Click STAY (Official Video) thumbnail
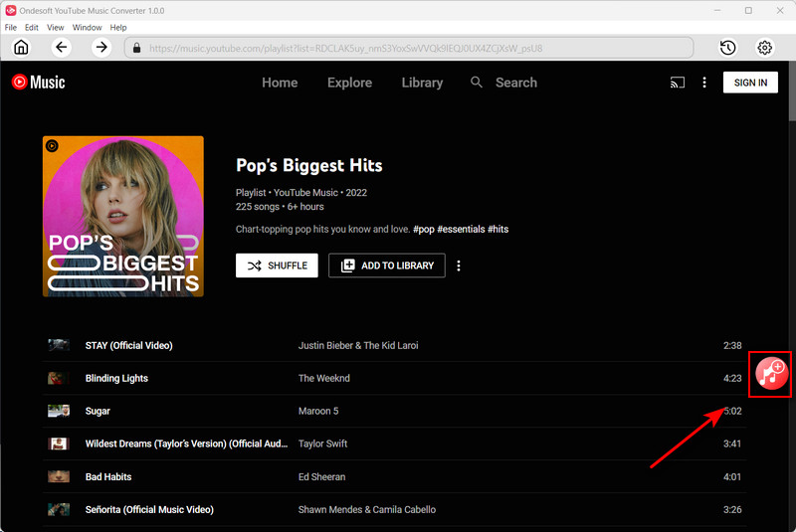Screen dimensions: 796x532 click(59, 345)
